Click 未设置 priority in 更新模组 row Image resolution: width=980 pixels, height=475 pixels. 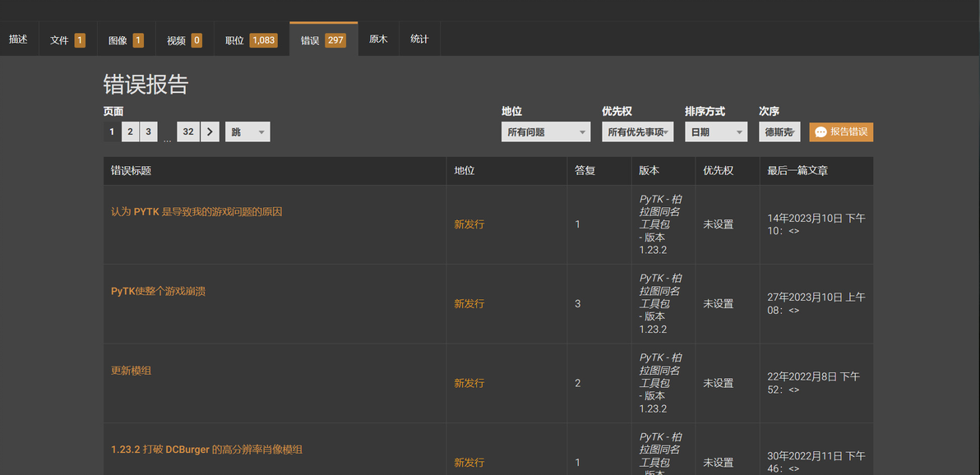718,383
